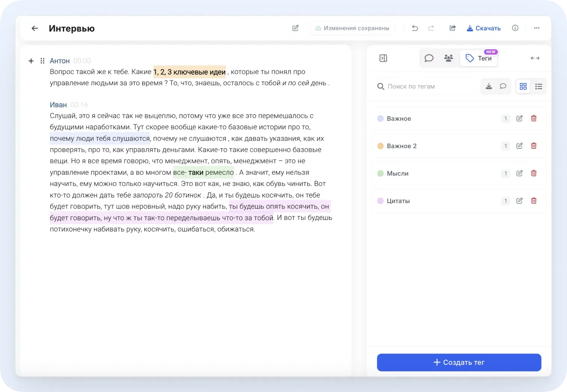Select the Теги tab

pos(479,58)
